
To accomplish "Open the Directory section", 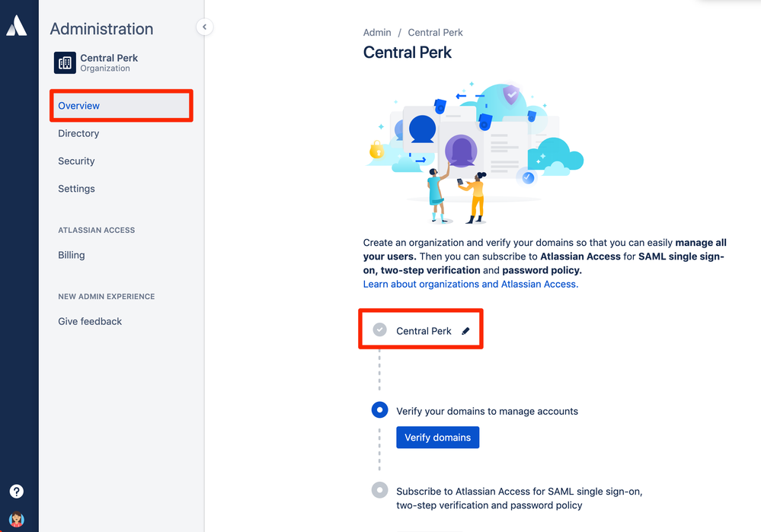I will [x=78, y=133].
